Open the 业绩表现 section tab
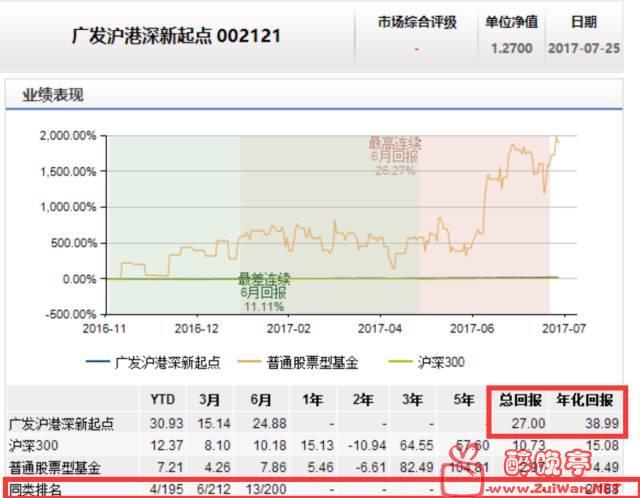 pyautogui.click(x=53, y=95)
